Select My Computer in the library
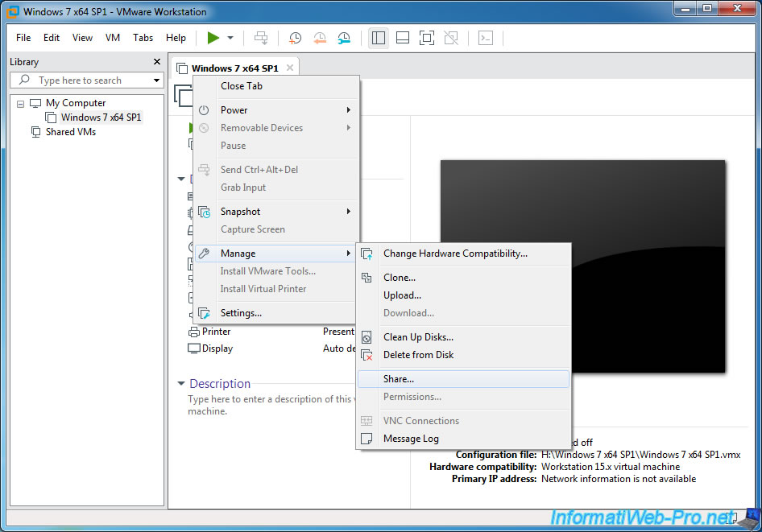The image size is (762, 532). pyautogui.click(x=76, y=103)
